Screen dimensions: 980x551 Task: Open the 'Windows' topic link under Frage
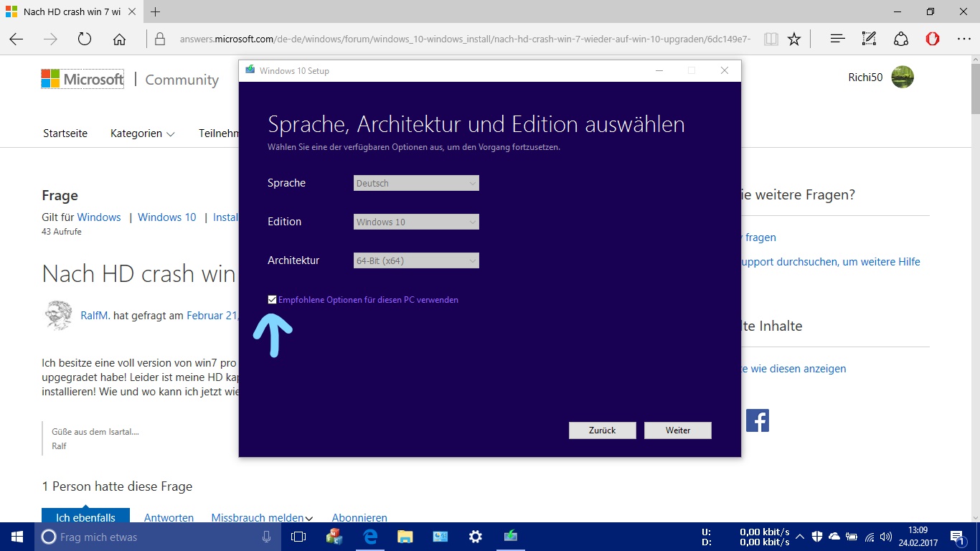point(99,217)
